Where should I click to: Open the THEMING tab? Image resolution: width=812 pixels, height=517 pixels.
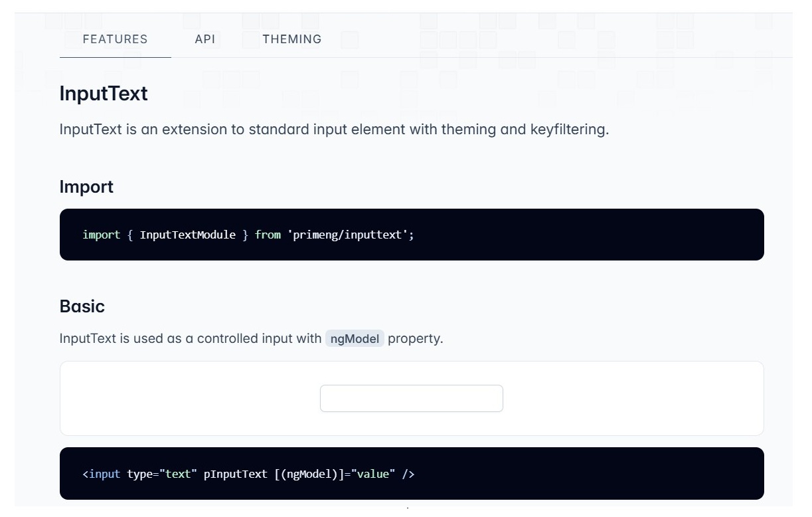[x=292, y=39]
